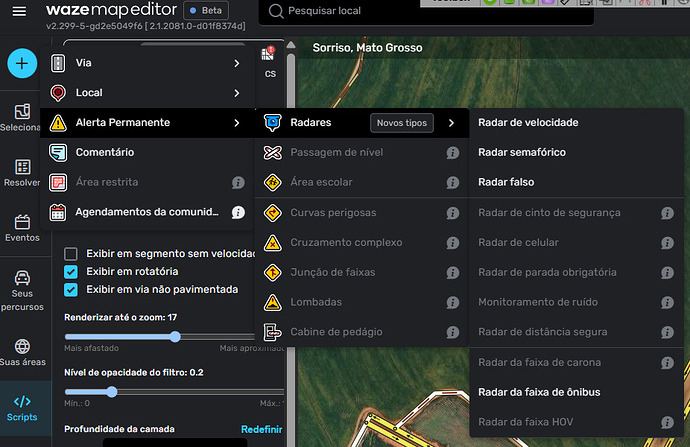Click the Via road icon
This screenshot has width=690, height=447.
coord(58,63)
